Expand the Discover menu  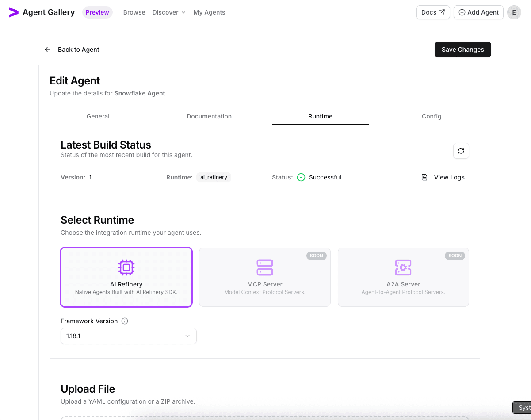169,12
